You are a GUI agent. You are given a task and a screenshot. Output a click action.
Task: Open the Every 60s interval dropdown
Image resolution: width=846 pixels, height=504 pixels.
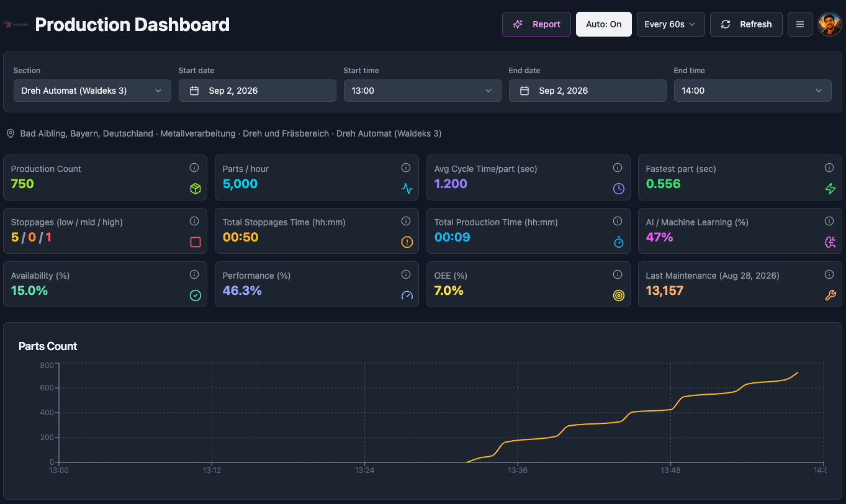671,24
